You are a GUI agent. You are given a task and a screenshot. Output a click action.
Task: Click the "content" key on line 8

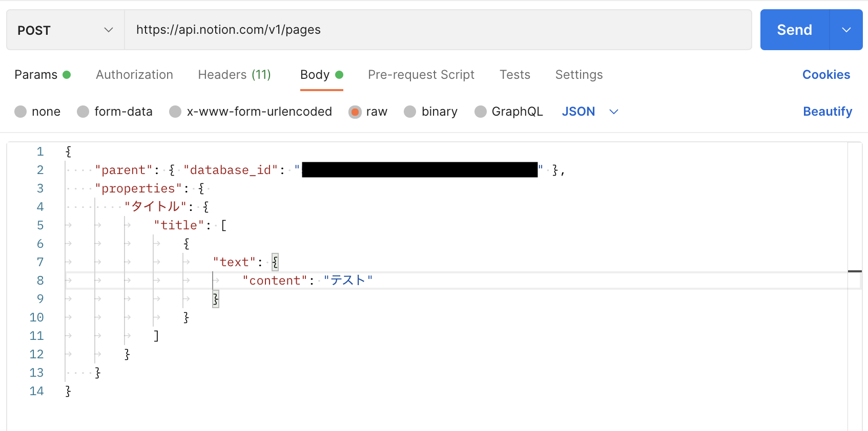[275, 281]
